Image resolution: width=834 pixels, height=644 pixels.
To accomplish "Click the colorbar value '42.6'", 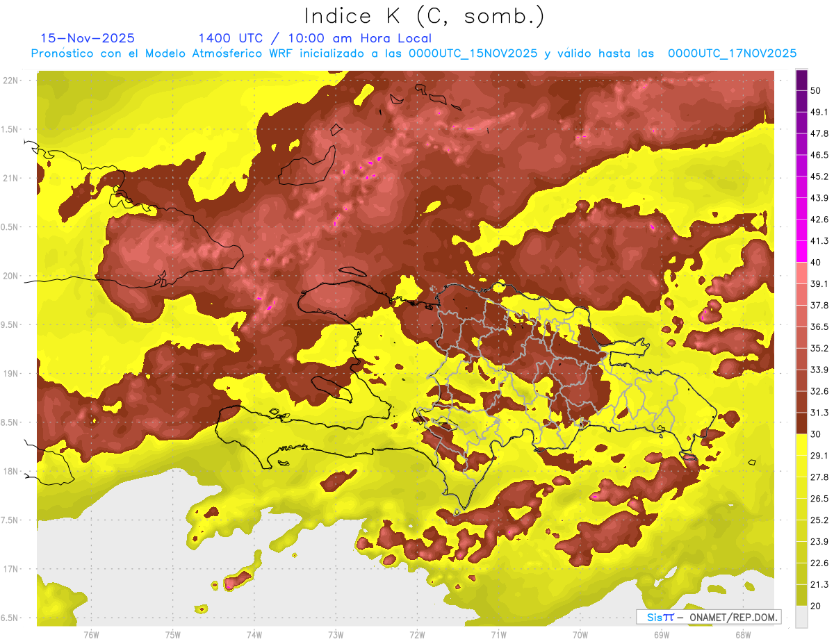I will pos(819,220).
